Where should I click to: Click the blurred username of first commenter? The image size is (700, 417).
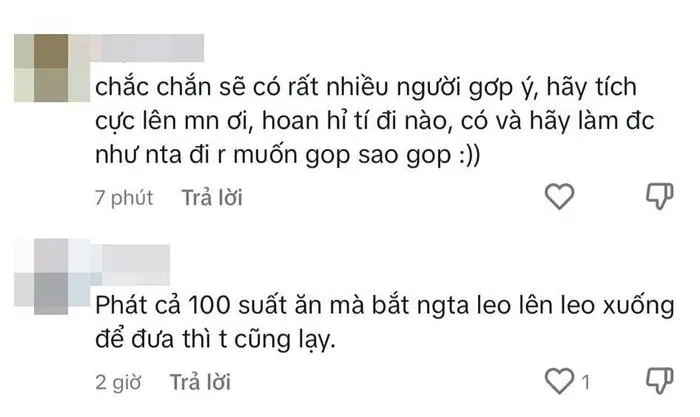pyautogui.click(x=147, y=48)
